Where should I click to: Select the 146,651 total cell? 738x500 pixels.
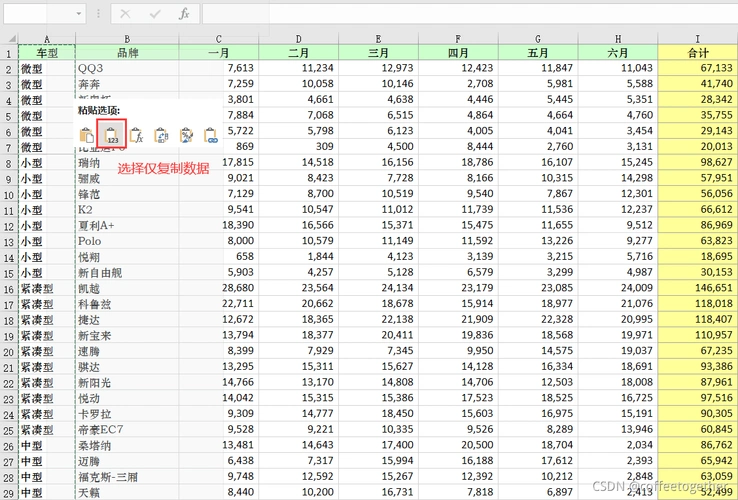(697, 290)
